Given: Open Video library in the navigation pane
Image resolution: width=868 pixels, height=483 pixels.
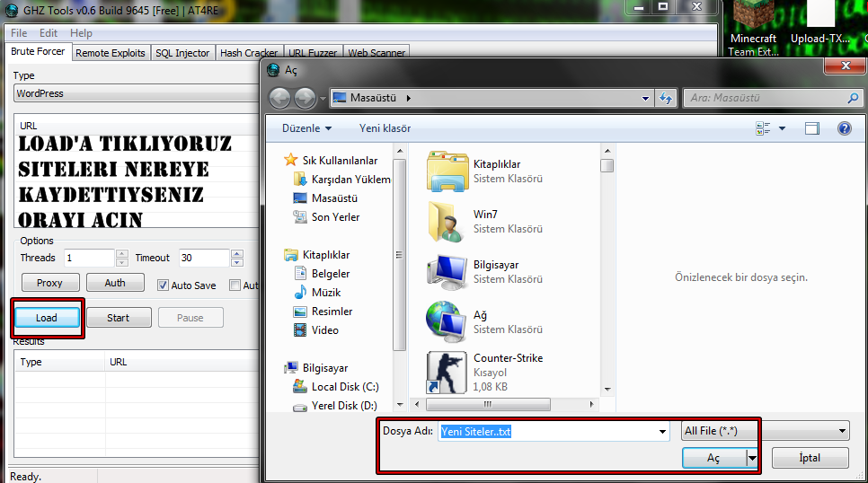Looking at the screenshot, I should [x=325, y=330].
